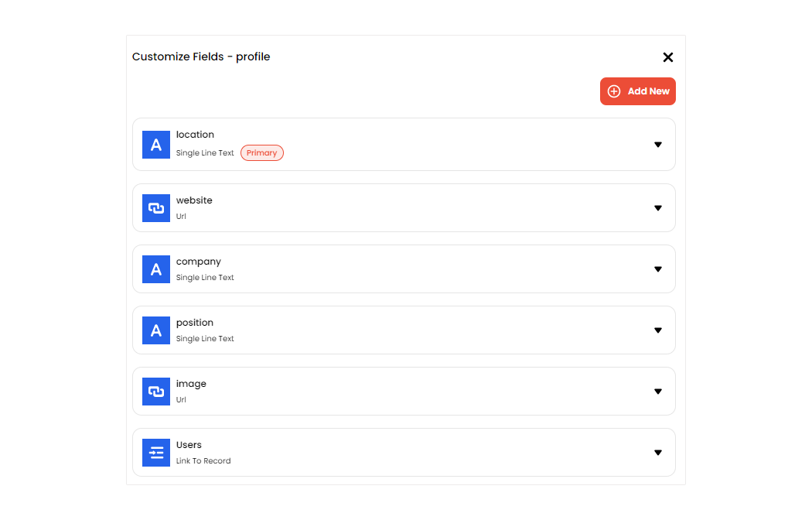Screen dimensions: 812x520
Task: Expand the location field options
Action: click(x=658, y=145)
